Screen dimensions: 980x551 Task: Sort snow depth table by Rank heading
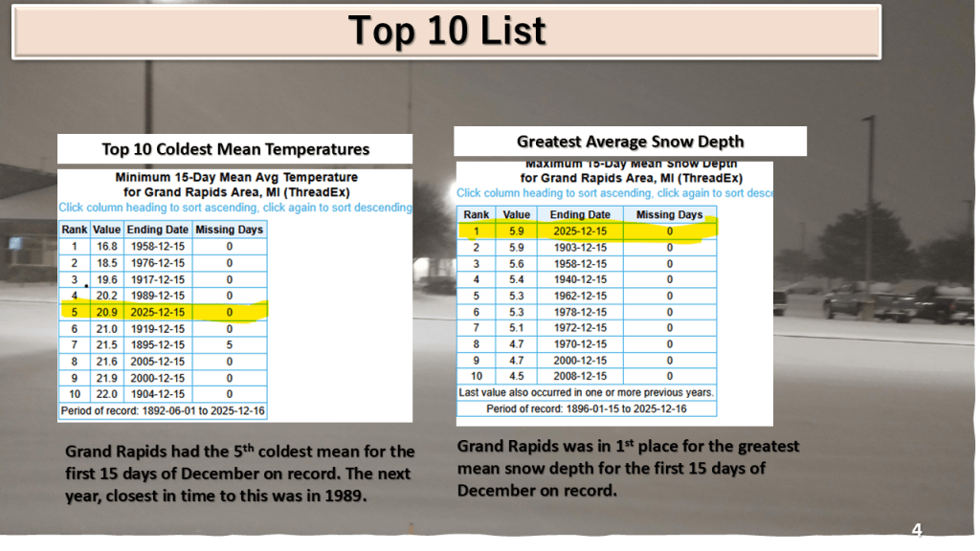476,215
